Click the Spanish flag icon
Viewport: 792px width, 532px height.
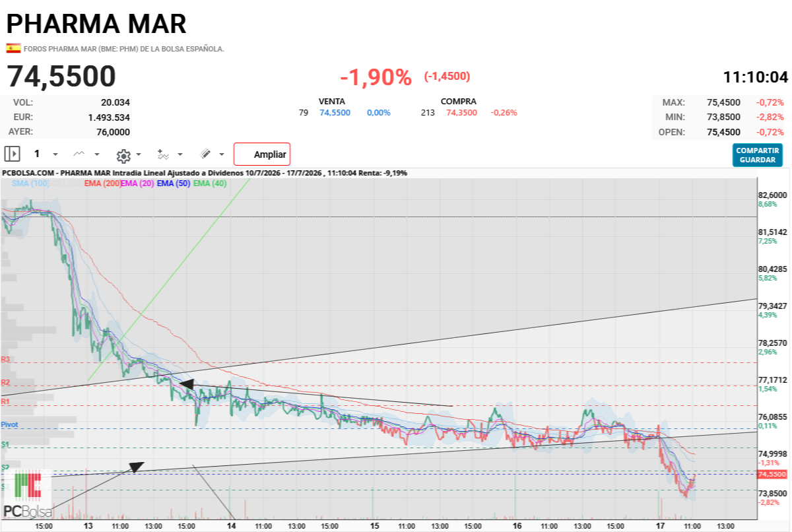coord(13,48)
